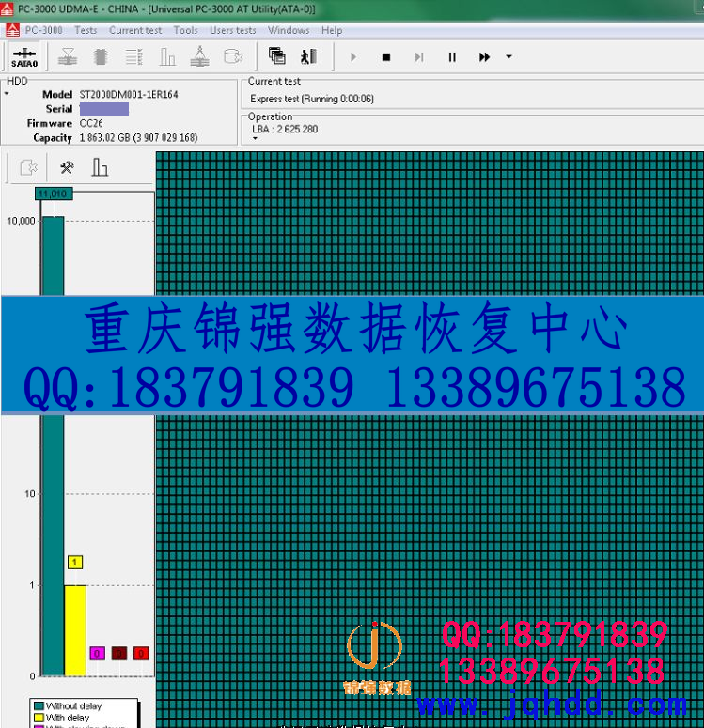Viewport: 704px width, 728px height.
Task: Expand the Operation panel arrow
Action: pos(255,138)
